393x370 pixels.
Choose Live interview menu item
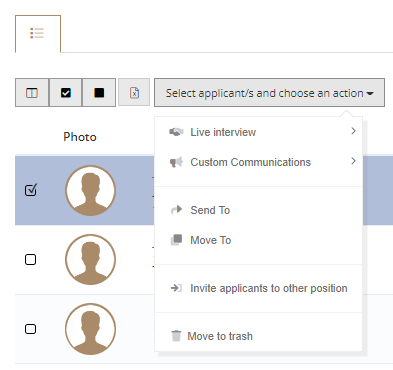coord(258,132)
